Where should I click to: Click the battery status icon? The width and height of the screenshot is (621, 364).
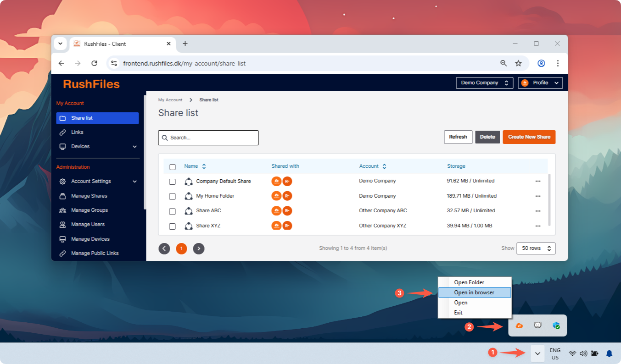click(595, 353)
